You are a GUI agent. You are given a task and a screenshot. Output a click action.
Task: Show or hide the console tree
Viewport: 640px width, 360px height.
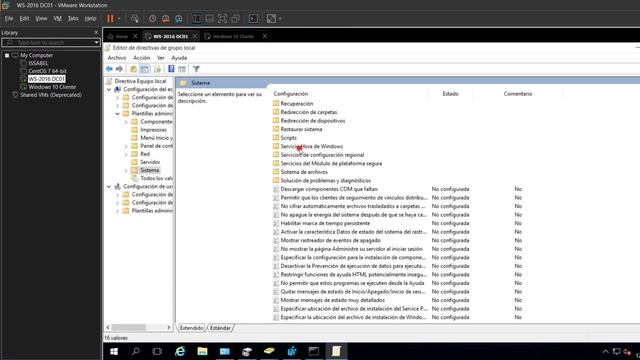click(x=144, y=69)
